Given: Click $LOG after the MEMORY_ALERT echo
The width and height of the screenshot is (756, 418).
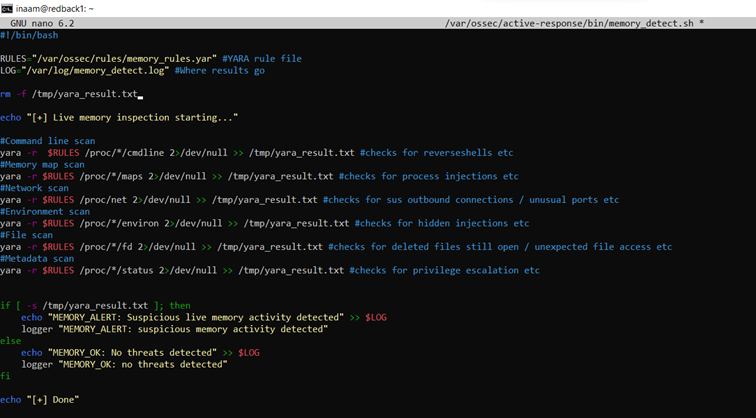Looking at the screenshot, I should tap(376, 318).
